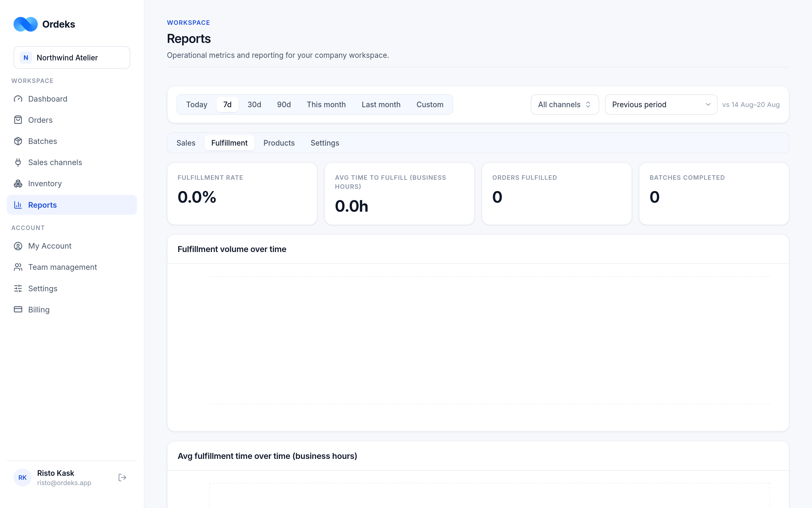812x508 pixels.
Task: Click the Fulfillment Rate card
Action: [242, 194]
